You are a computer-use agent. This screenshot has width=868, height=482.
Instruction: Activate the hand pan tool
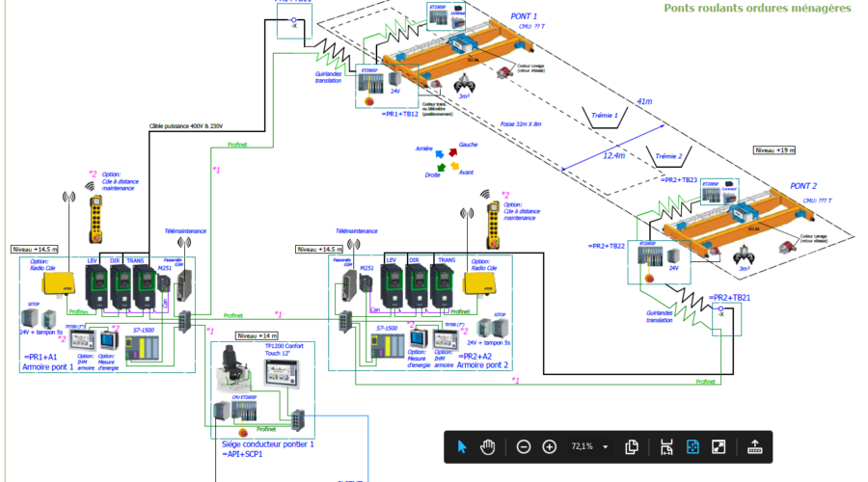click(488, 446)
